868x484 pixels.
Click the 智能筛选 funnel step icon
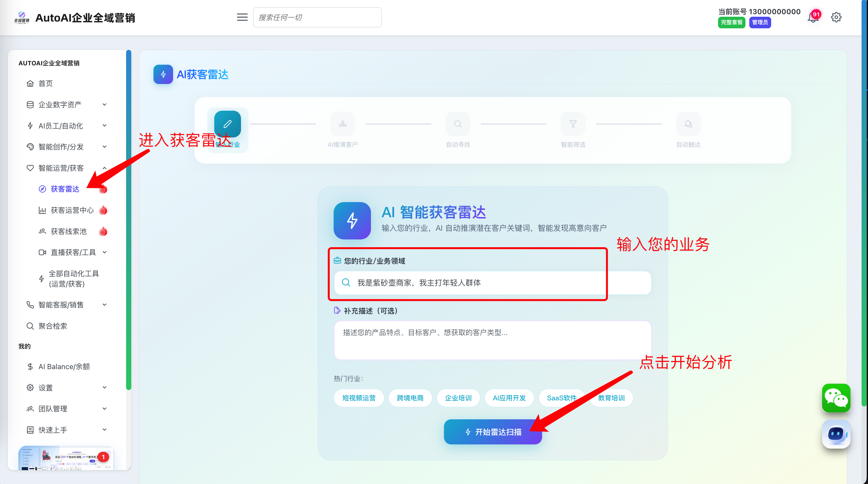point(573,124)
